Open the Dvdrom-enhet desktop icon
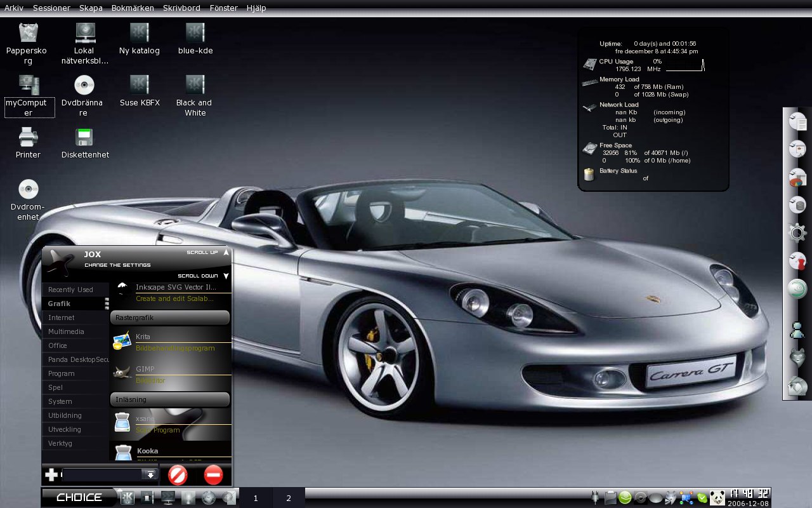This screenshot has width=812, height=508. (28, 200)
